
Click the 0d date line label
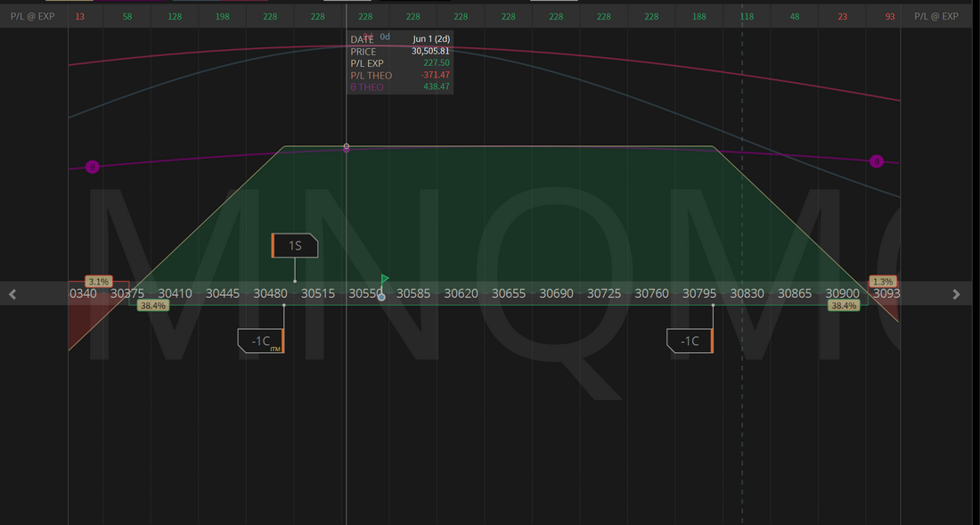pos(385,37)
